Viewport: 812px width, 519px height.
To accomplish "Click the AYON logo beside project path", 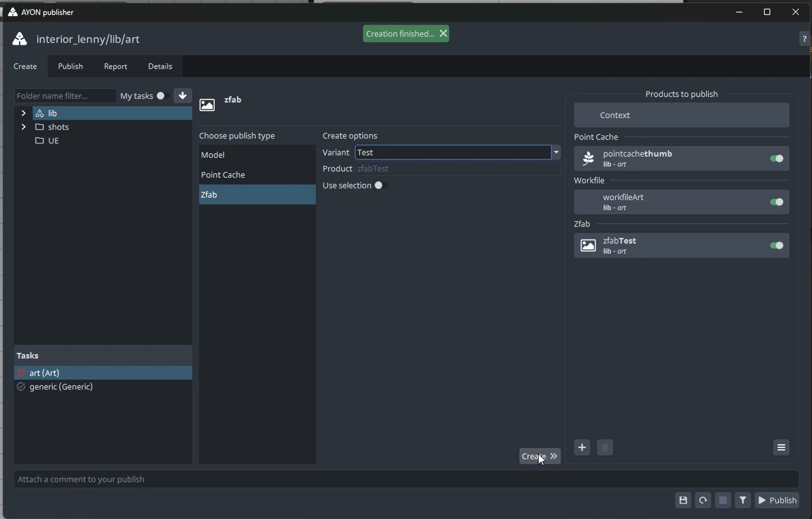I will (x=19, y=39).
